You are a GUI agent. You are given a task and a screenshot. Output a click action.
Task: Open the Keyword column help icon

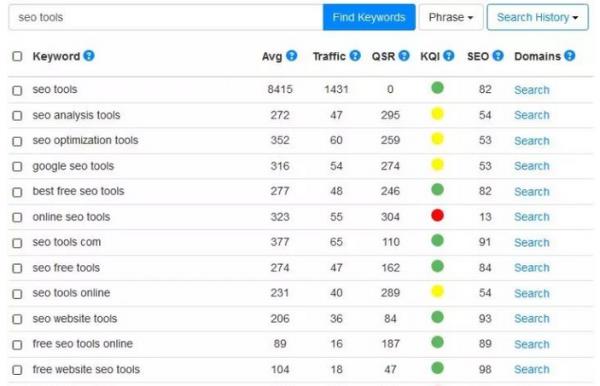pos(89,56)
